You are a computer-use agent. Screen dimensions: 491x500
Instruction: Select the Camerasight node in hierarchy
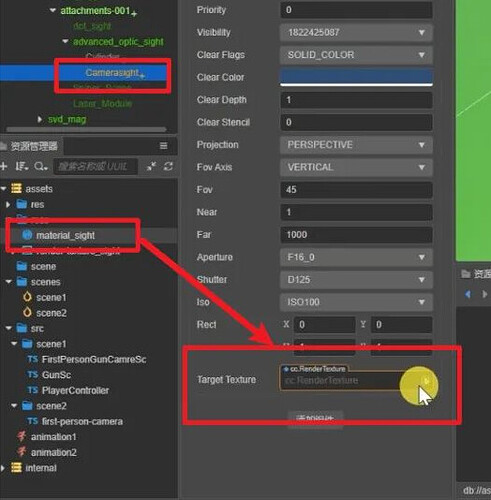(113, 73)
